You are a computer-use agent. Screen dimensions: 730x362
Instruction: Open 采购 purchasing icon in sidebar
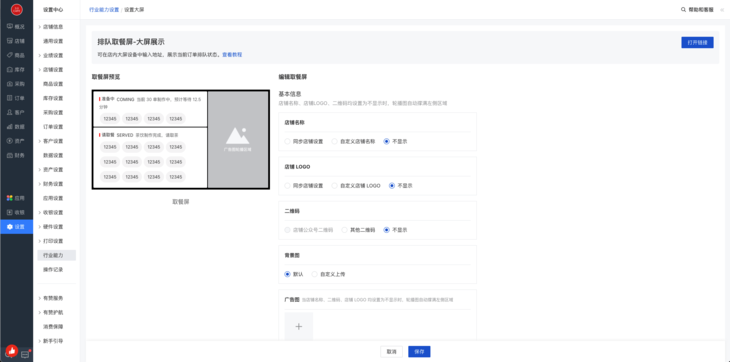[10, 84]
